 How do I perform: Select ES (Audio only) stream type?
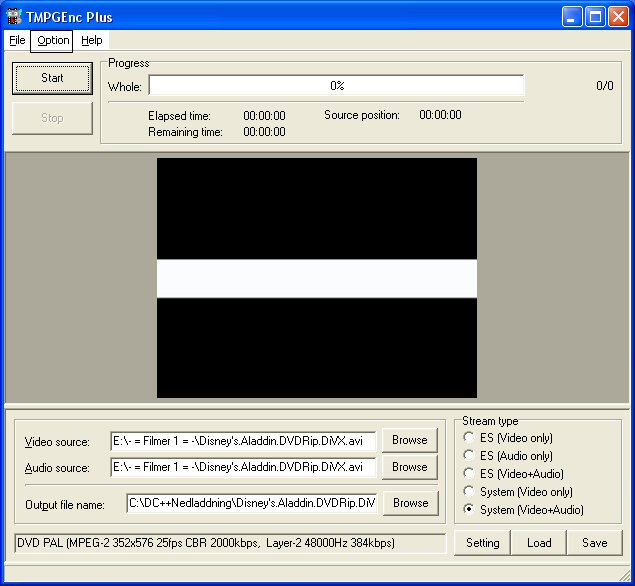click(508, 456)
